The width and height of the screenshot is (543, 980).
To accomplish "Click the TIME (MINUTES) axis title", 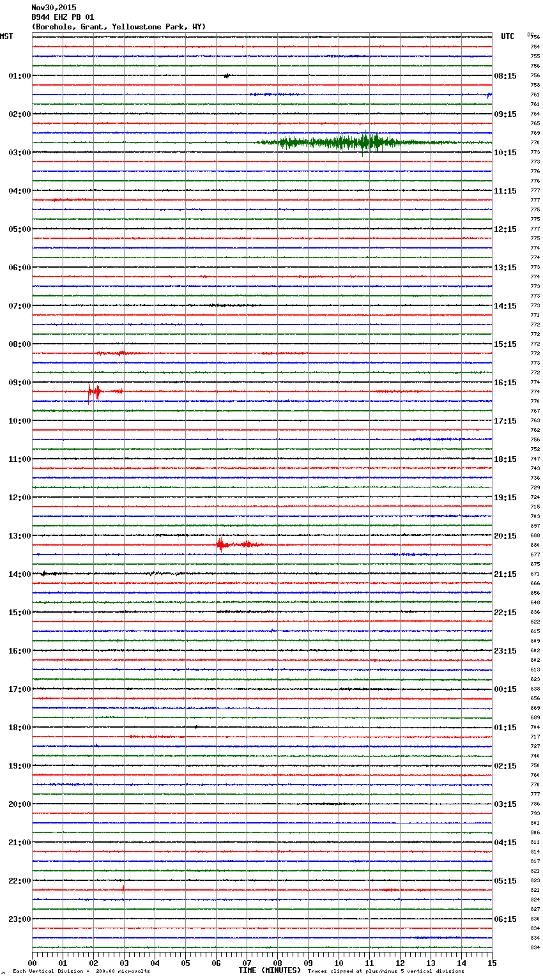I will click(x=270, y=970).
